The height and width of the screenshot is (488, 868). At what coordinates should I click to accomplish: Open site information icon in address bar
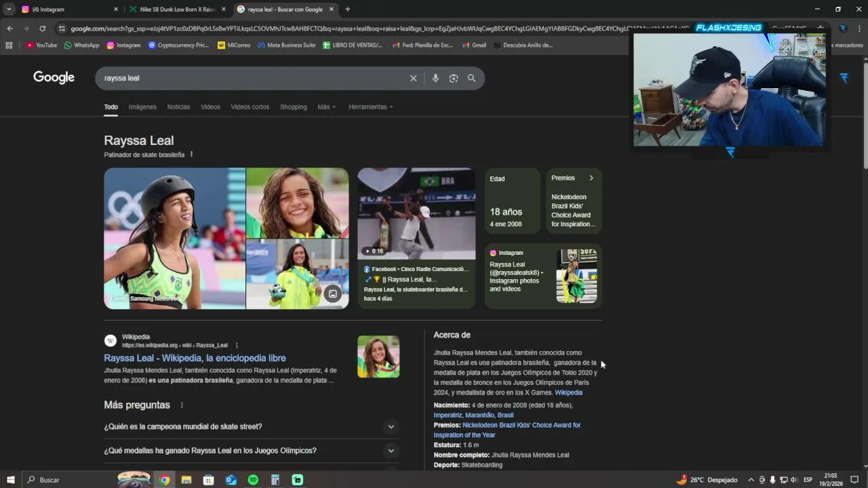[x=62, y=28]
